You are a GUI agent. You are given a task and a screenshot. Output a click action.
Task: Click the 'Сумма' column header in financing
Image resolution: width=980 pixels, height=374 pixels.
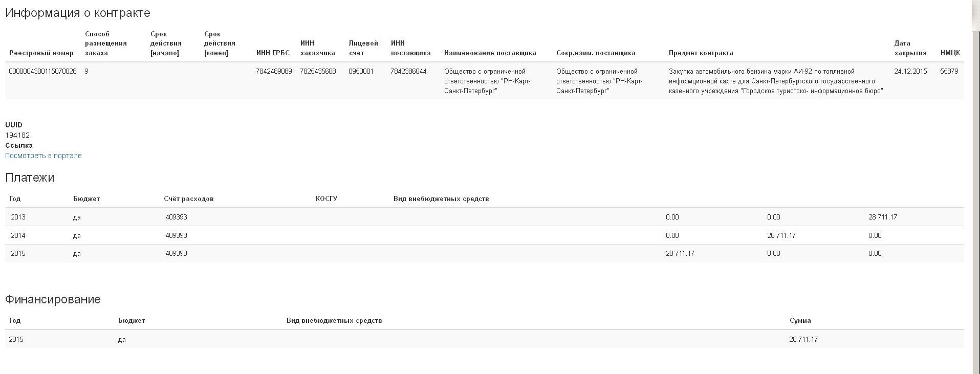[800, 320]
